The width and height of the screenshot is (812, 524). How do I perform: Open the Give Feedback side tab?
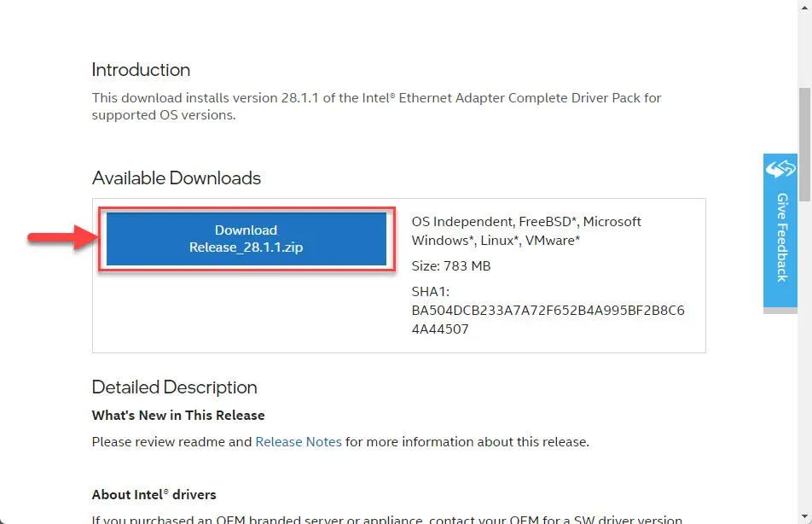[x=780, y=230]
